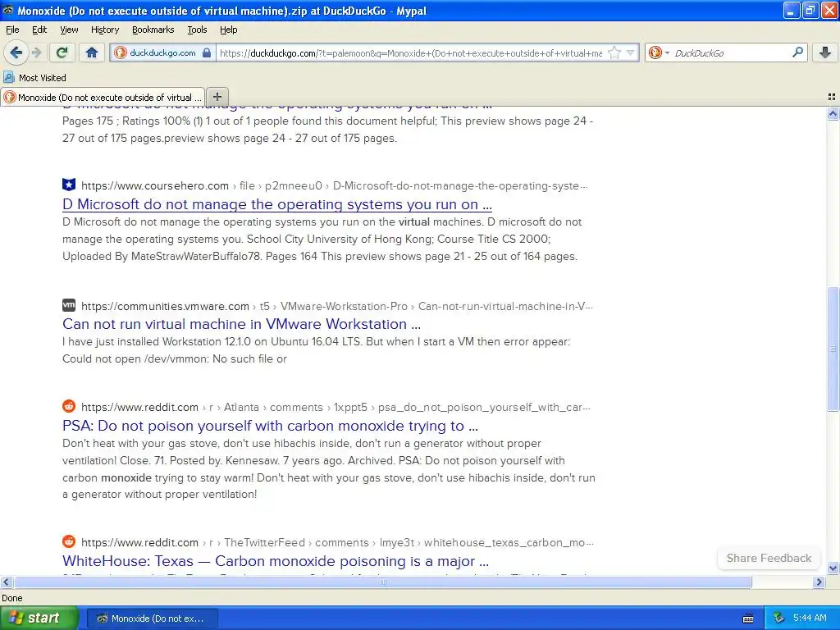Click the VMware favicon beside communities.vmware.com
840x630 pixels.
pyautogui.click(x=69, y=305)
